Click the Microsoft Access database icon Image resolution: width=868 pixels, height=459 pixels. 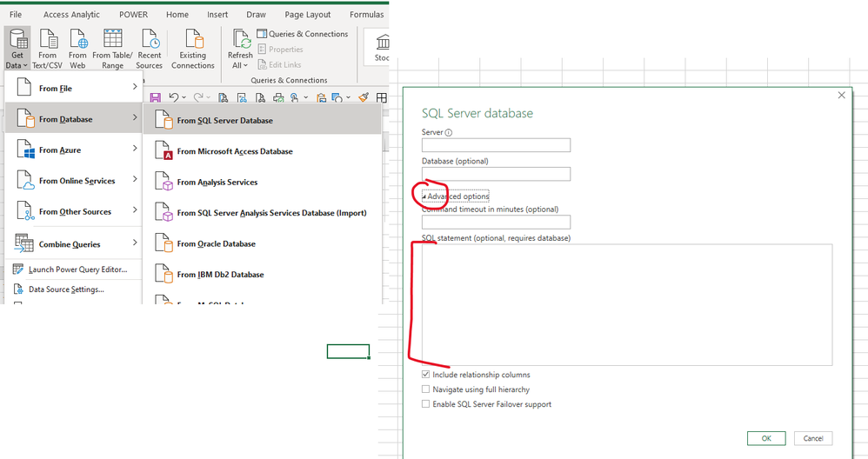click(164, 150)
